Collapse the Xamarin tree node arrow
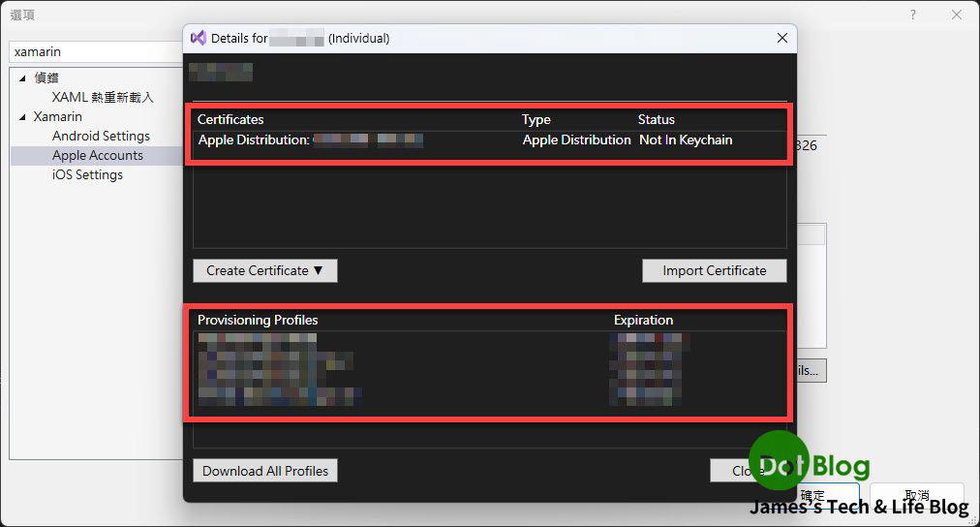980x527 pixels. [22, 117]
